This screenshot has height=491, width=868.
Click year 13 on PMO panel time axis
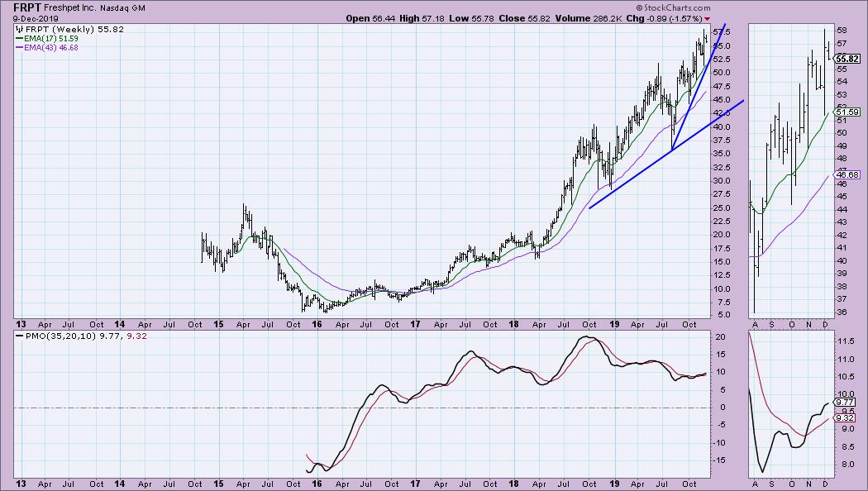(x=21, y=484)
